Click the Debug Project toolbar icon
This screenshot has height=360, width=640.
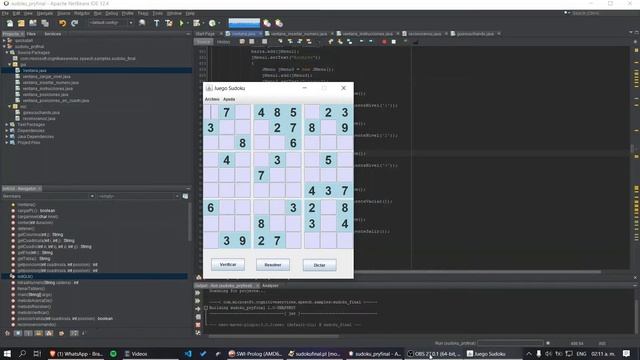[x=197, y=24]
